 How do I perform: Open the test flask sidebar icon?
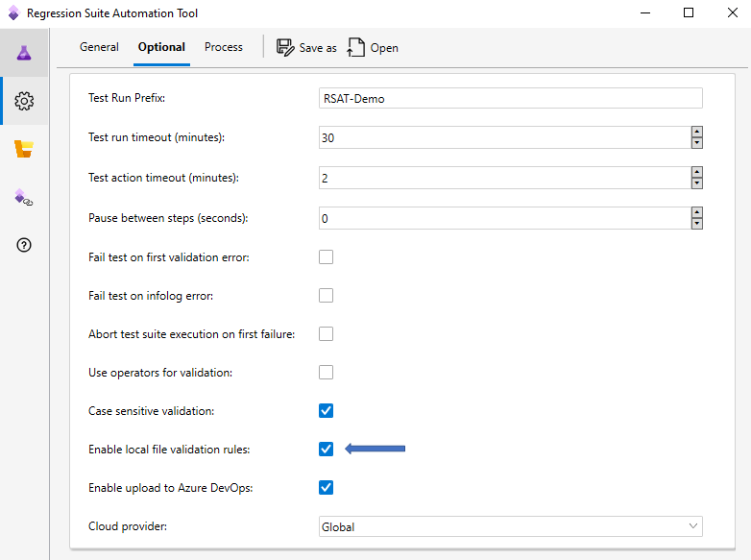(24, 53)
